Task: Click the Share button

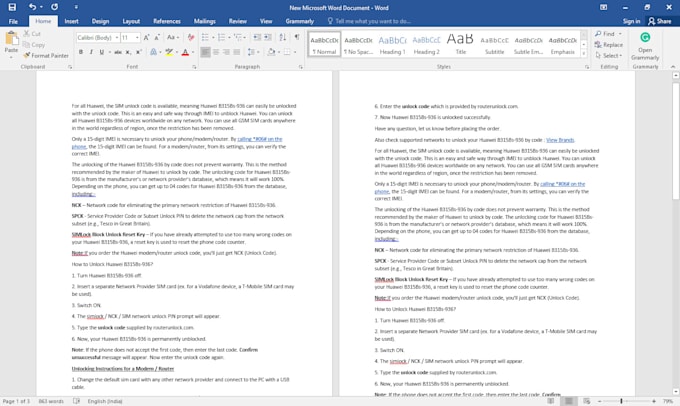Action: 660,21
